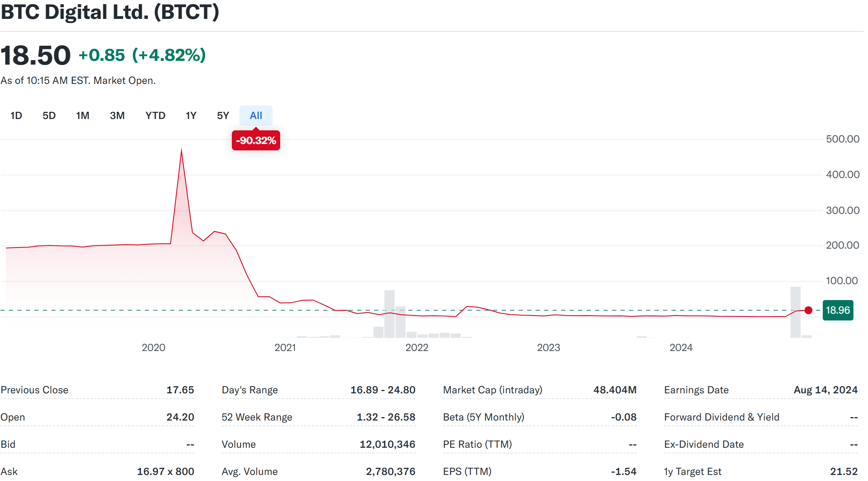Viewport: 868px width, 481px height.
Task: Click the Ask label
Action: [9, 472]
